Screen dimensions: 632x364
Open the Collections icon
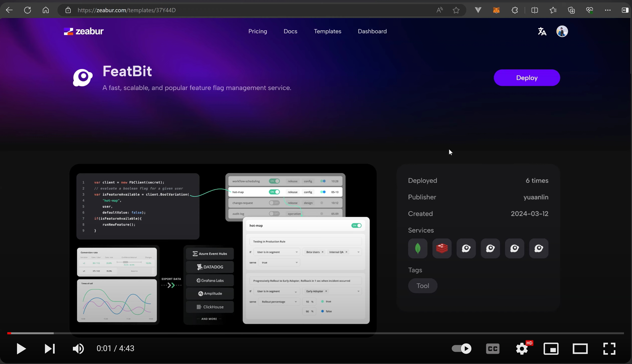click(x=571, y=10)
